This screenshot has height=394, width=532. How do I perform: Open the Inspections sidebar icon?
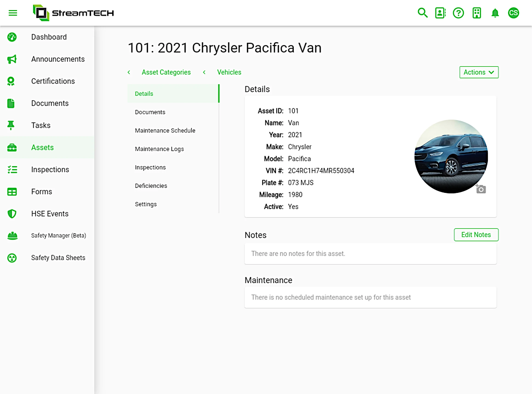point(11,169)
